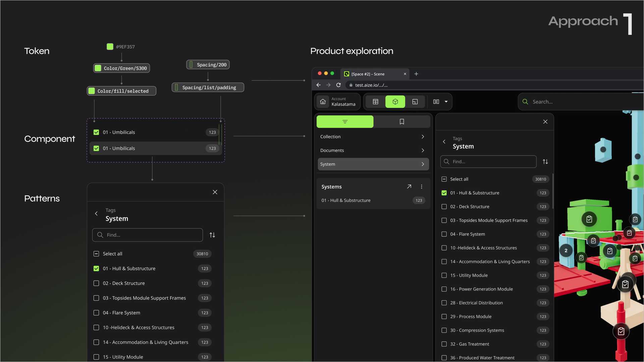The image size is (644, 362).
Task: Open the floor plan layout view icon
Action: [415, 102]
